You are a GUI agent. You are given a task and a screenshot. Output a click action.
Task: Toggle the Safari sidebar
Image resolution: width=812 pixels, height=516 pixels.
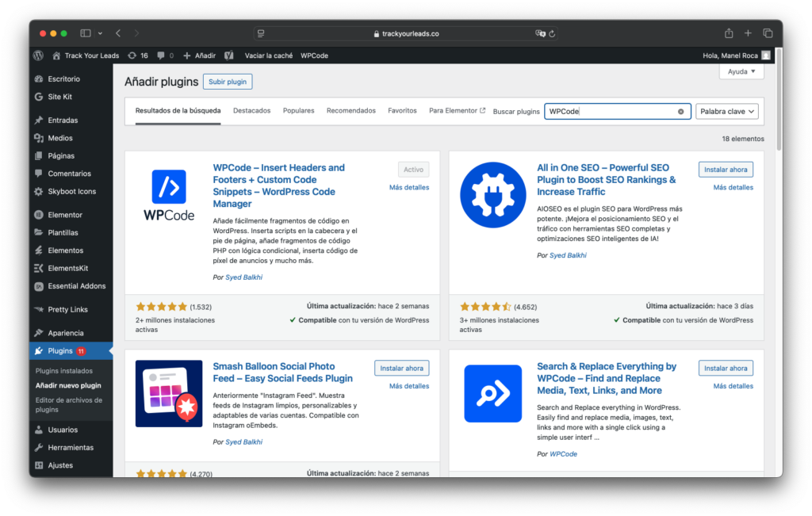(86, 33)
